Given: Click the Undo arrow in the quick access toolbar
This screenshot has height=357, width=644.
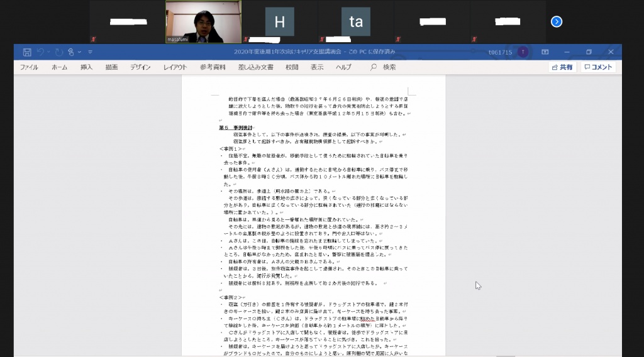Looking at the screenshot, I should coord(40,52).
